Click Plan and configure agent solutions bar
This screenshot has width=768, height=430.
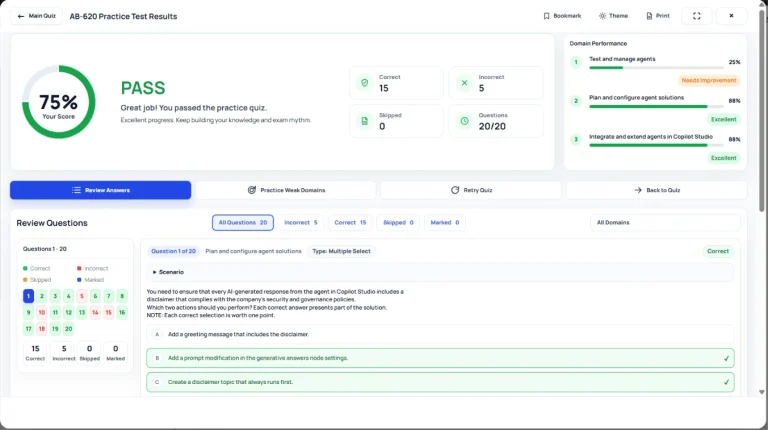[656, 106]
